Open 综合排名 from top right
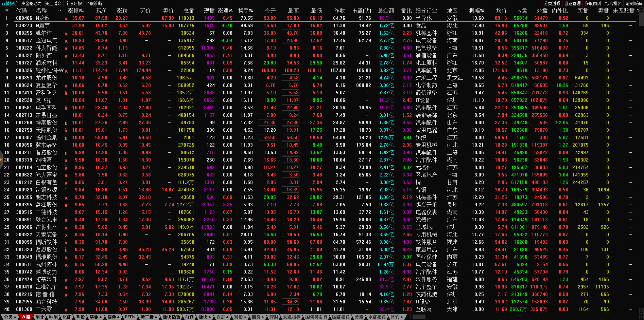 pyautogui.click(x=613, y=3)
